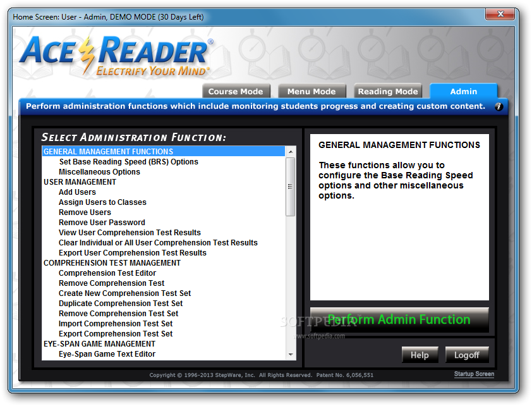
Task: Close the Home Screen window
Action: pyautogui.click(x=500, y=15)
